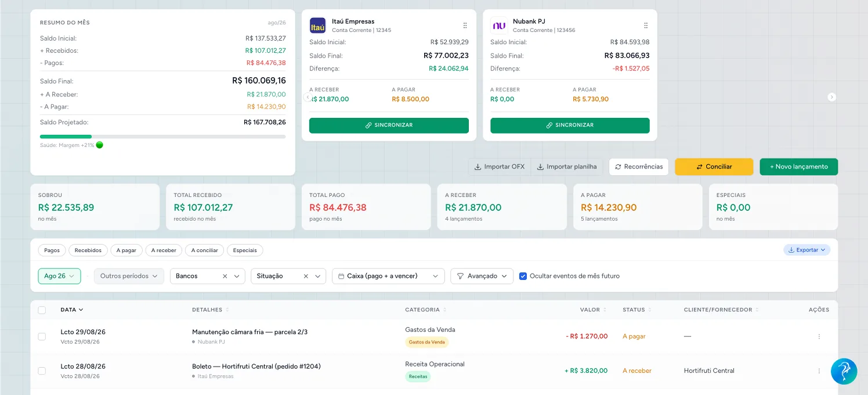Open the floating help assistant icon
Viewport: 868px width, 395px height.
(x=844, y=371)
